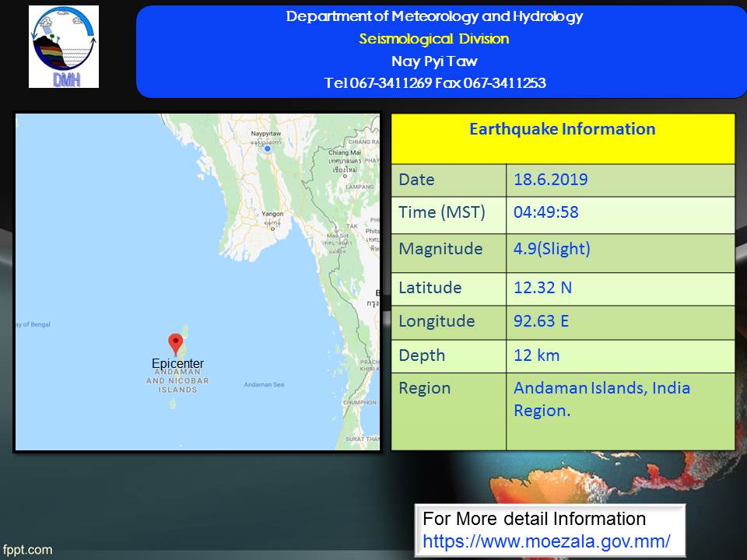Select the depth value '12 km'
Viewport: 747px width, 560px height.
[536, 355]
